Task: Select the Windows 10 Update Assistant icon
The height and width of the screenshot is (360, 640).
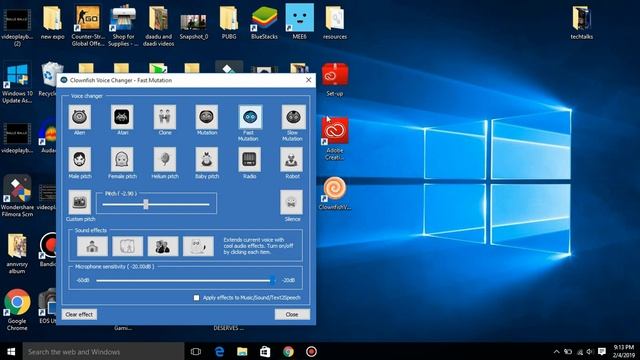Action: pyautogui.click(x=17, y=83)
